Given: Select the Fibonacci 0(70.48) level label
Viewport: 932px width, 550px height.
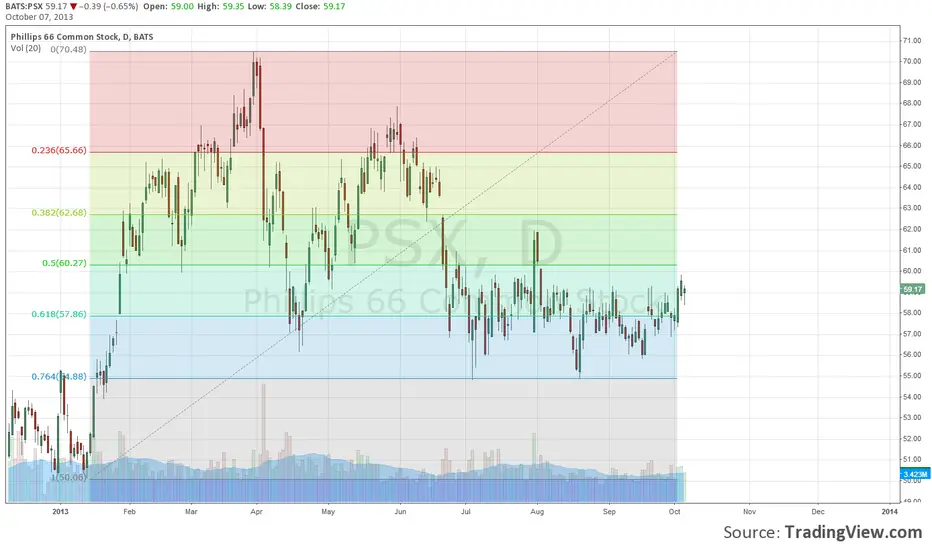Looking at the screenshot, I should click(68, 50).
